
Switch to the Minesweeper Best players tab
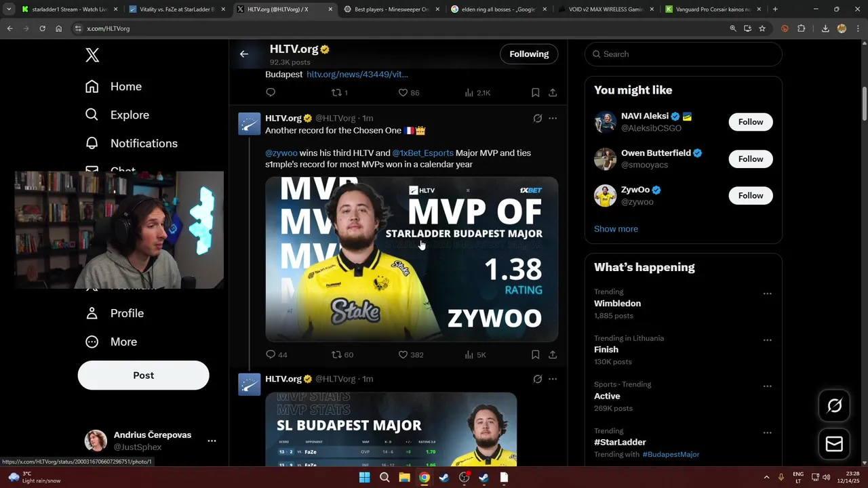(391, 9)
